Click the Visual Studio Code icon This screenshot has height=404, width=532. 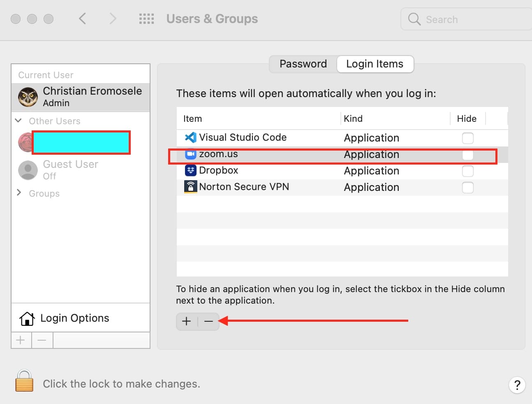tap(190, 137)
